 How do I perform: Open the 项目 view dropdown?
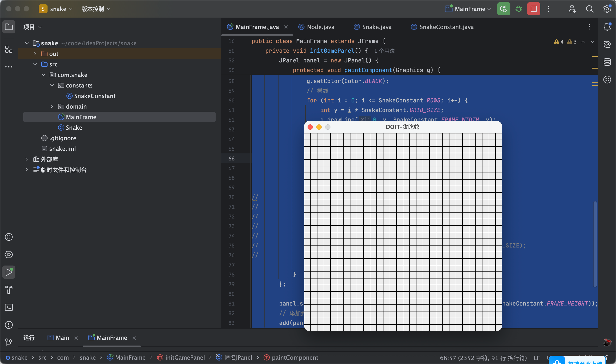pos(32,27)
